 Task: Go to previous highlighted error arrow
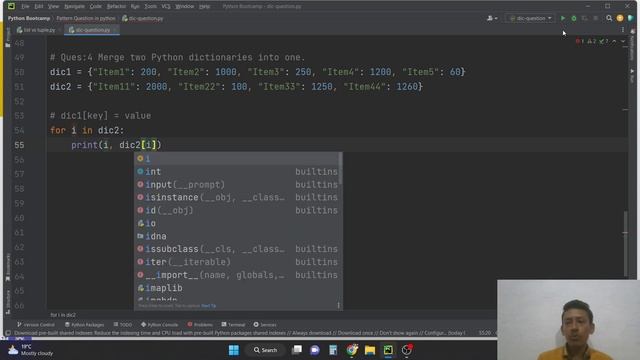click(614, 41)
